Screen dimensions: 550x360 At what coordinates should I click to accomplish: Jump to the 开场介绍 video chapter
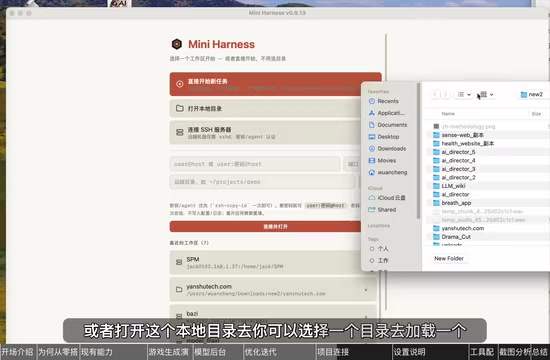18,352
